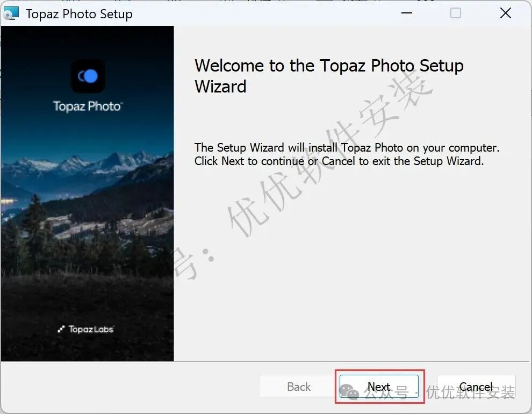The image size is (532, 414).
Task: Close the Topaz Photo Setup window
Action: point(506,13)
